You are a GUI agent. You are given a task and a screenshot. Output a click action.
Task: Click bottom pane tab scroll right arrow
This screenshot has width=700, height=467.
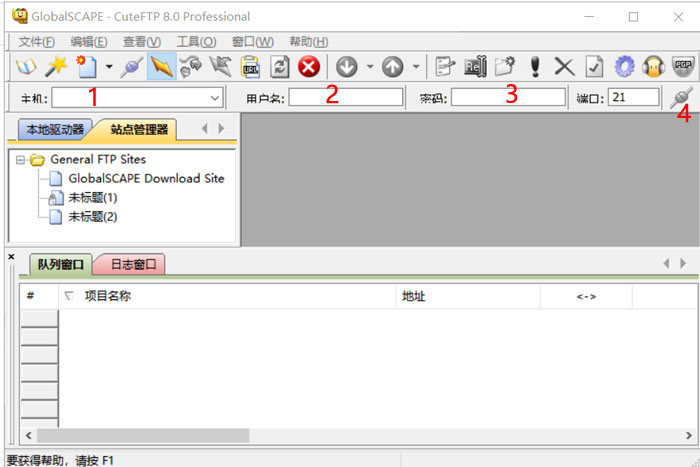click(683, 263)
